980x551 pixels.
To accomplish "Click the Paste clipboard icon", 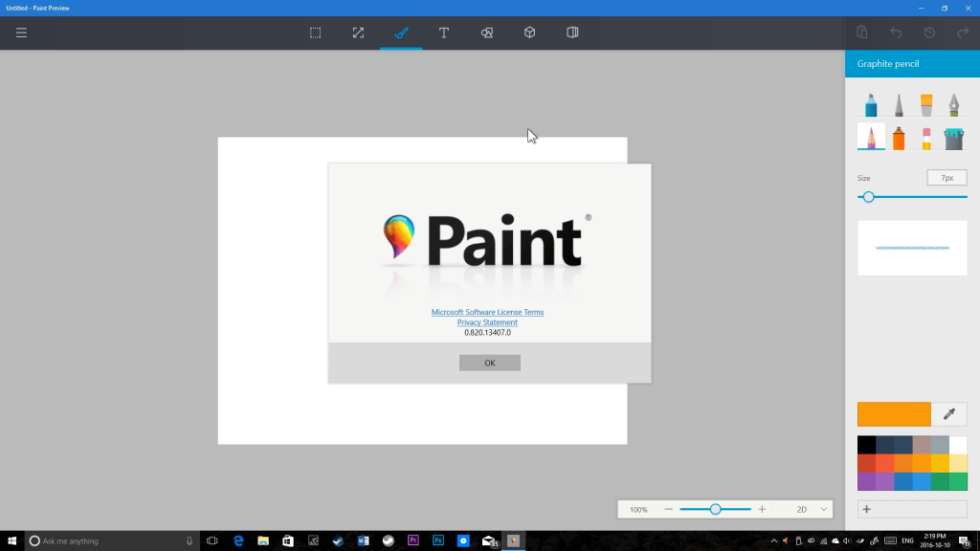I will (862, 33).
